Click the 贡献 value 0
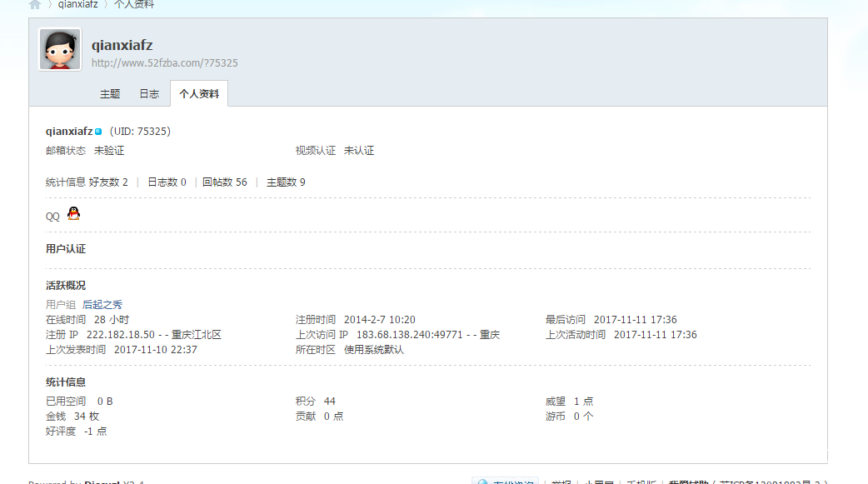The height and width of the screenshot is (484, 868). pos(327,416)
